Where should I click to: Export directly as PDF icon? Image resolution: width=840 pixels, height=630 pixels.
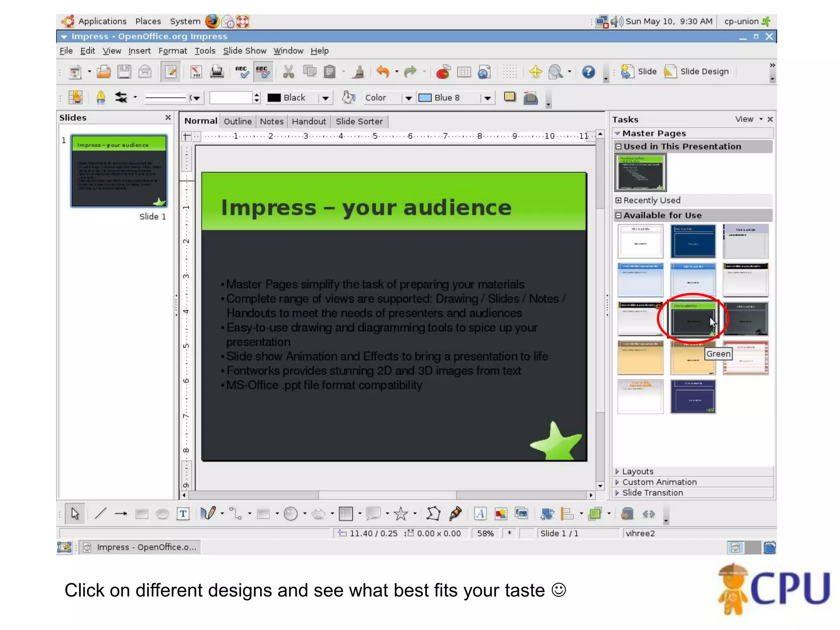pos(196,72)
